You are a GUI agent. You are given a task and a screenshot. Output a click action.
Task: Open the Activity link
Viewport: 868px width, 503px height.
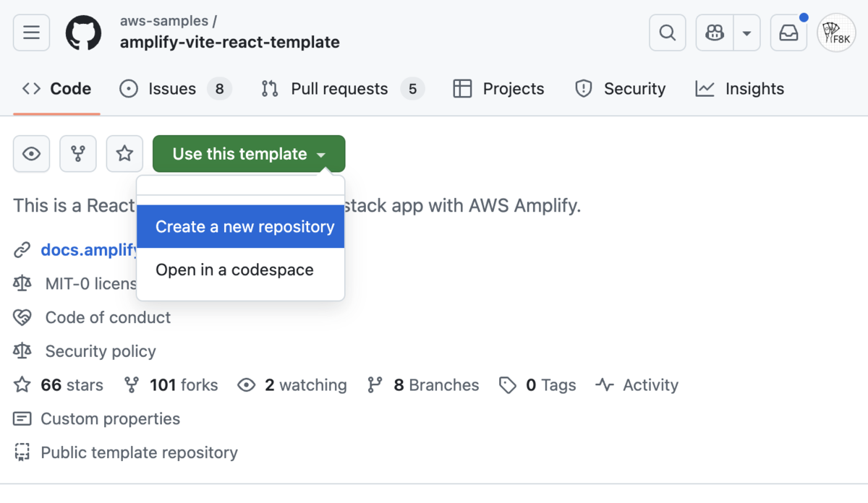tap(650, 385)
